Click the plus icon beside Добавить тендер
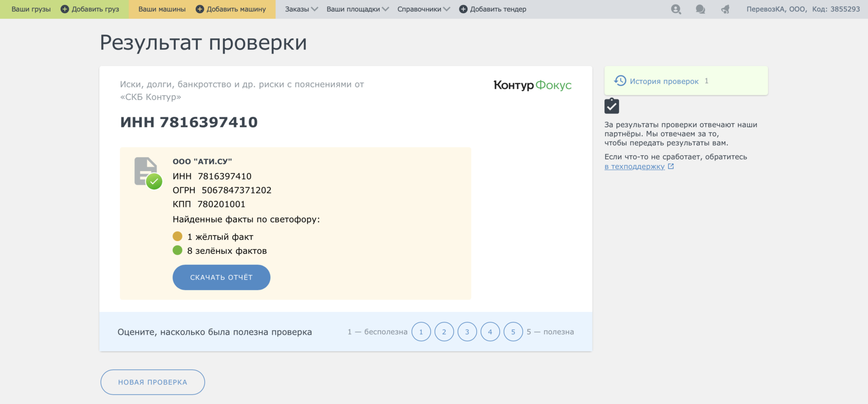This screenshot has height=404, width=868. (463, 9)
